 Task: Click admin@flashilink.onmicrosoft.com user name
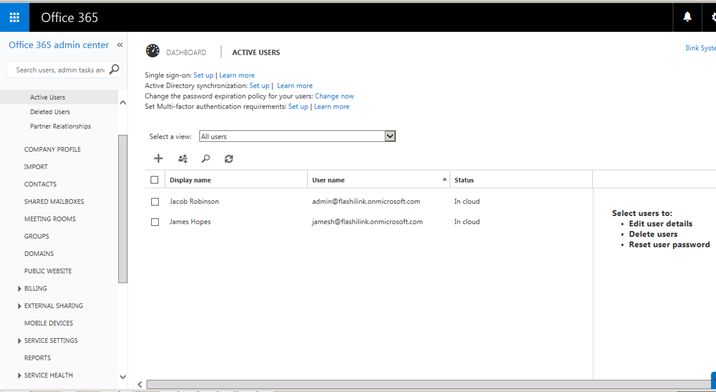click(366, 201)
